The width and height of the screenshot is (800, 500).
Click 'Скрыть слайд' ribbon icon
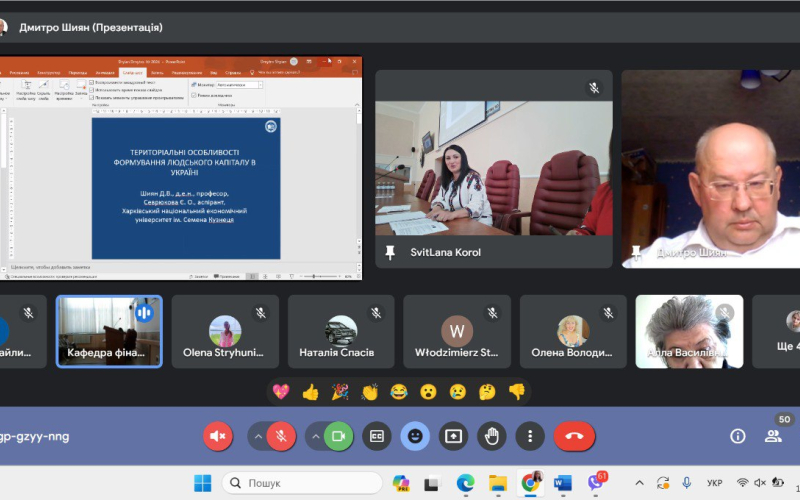click(44, 89)
